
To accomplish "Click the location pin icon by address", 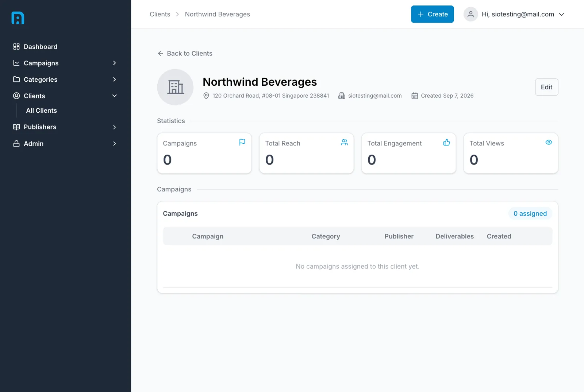I will (x=206, y=96).
